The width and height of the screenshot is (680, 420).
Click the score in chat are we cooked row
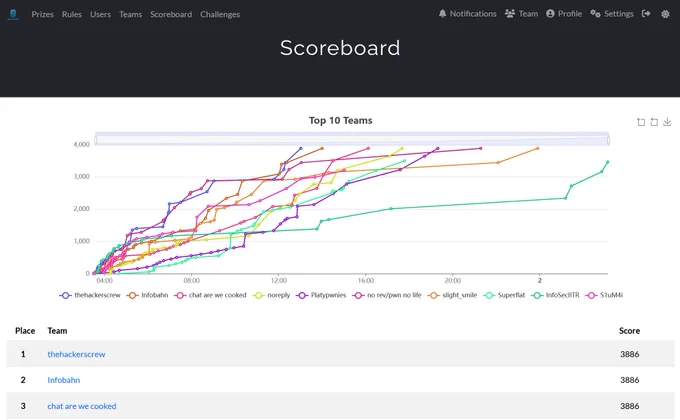click(629, 406)
